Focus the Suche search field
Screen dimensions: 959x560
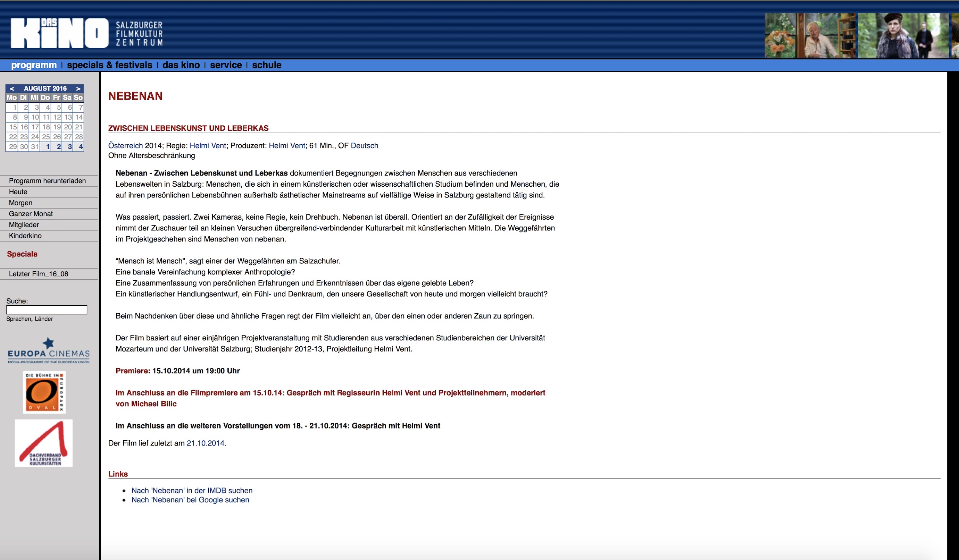[x=47, y=310]
